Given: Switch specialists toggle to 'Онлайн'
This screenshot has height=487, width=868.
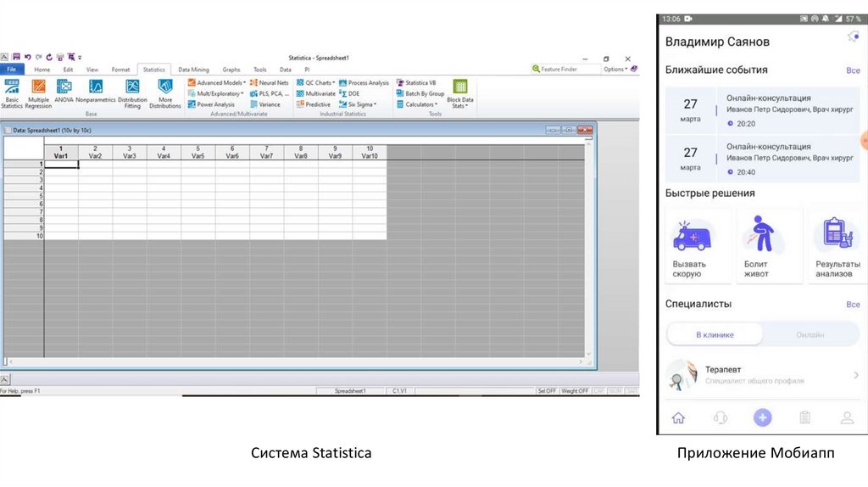Looking at the screenshot, I should (x=810, y=334).
